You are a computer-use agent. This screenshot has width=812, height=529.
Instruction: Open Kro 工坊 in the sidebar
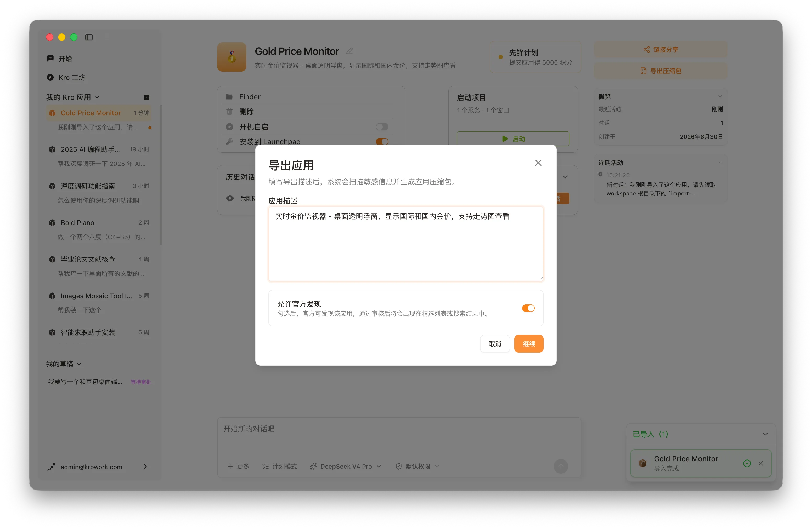(x=99, y=77)
